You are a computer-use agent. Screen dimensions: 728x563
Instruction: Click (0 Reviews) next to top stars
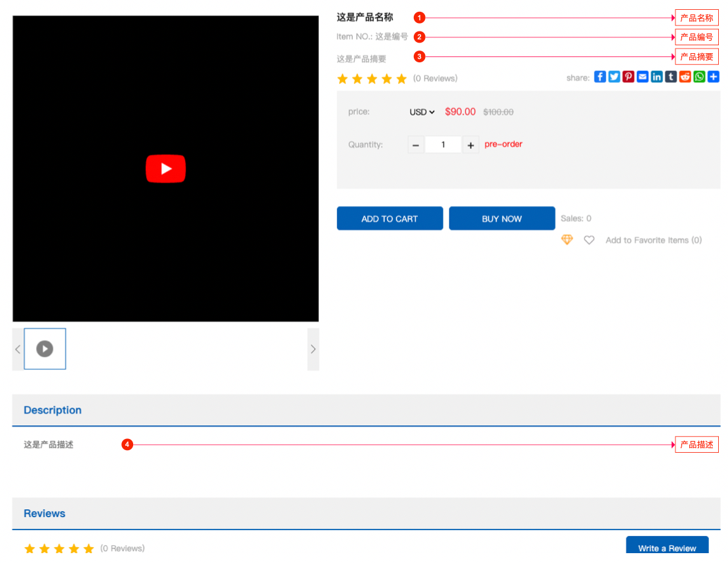435,79
